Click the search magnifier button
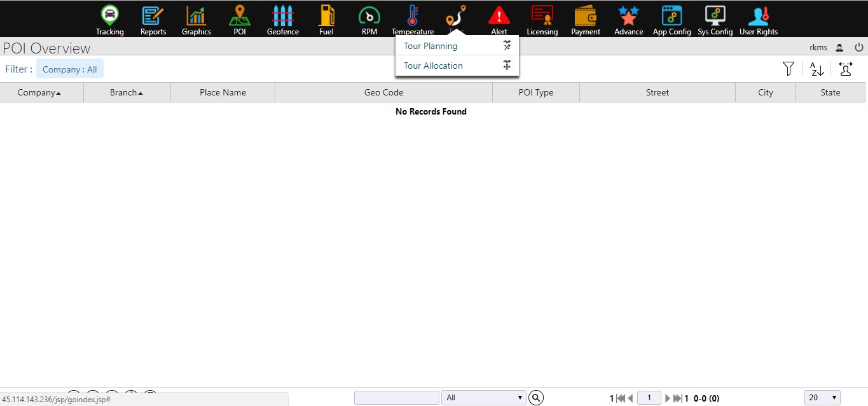Screen dimensions: 868x406 click(x=536, y=398)
